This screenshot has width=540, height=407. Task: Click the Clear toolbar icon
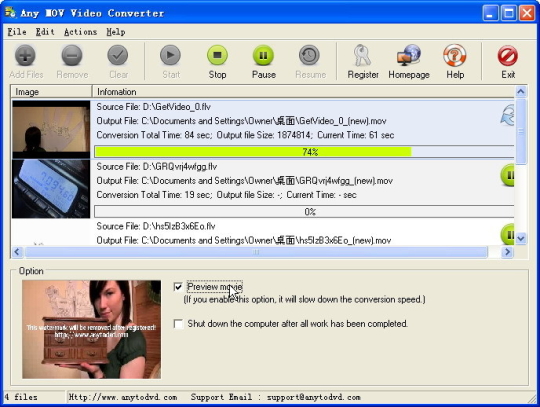point(118,55)
